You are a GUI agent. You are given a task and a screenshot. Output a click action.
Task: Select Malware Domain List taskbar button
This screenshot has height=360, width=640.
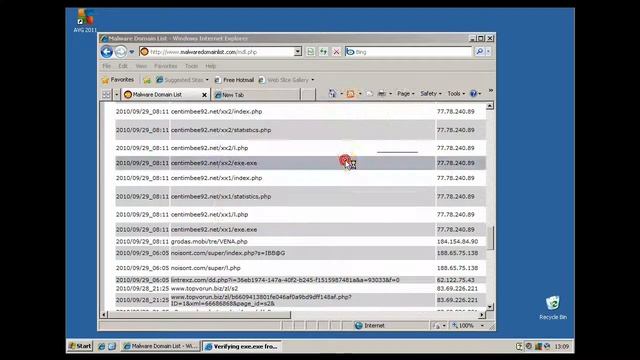pos(160,346)
